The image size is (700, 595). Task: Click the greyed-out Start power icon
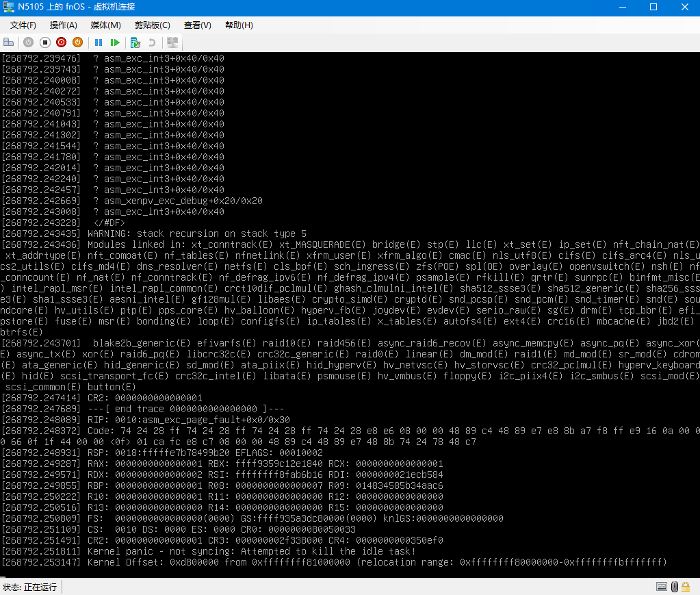click(x=28, y=42)
